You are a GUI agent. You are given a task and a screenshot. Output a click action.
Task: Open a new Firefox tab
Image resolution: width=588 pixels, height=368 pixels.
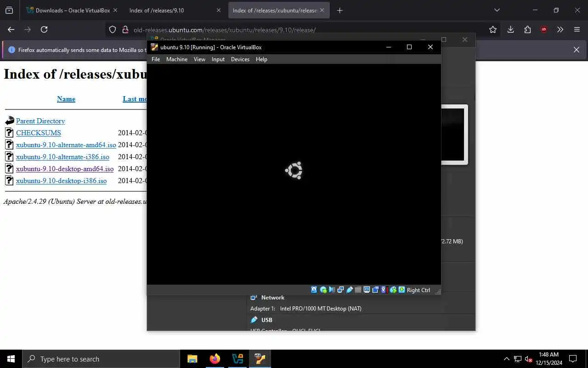click(339, 10)
